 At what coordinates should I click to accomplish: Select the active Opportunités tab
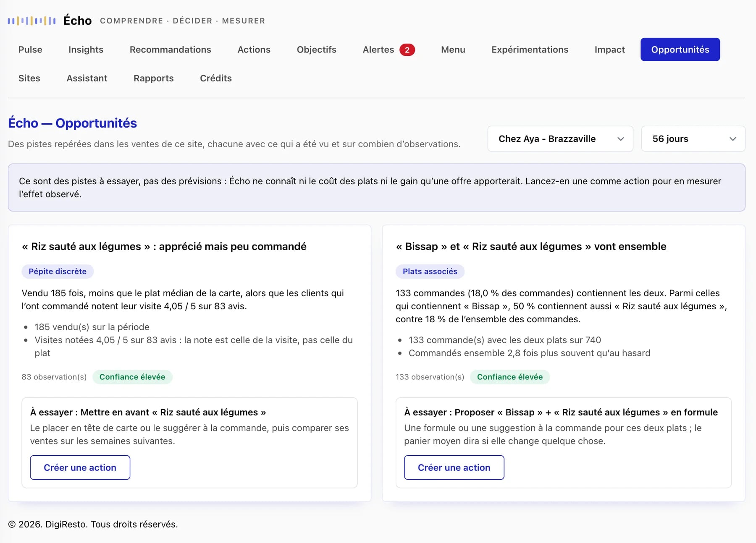(680, 50)
